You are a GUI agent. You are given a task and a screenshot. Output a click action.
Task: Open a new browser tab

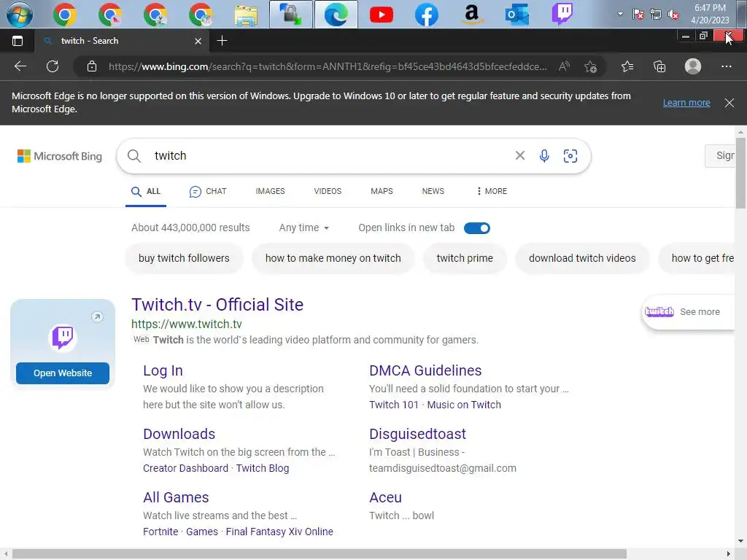(x=222, y=41)
